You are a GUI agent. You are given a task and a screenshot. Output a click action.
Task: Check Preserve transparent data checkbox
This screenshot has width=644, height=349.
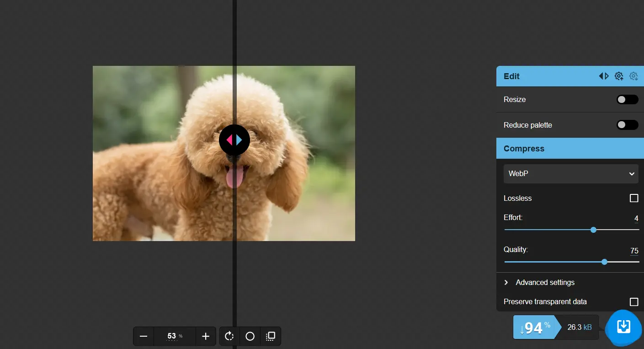634,302
